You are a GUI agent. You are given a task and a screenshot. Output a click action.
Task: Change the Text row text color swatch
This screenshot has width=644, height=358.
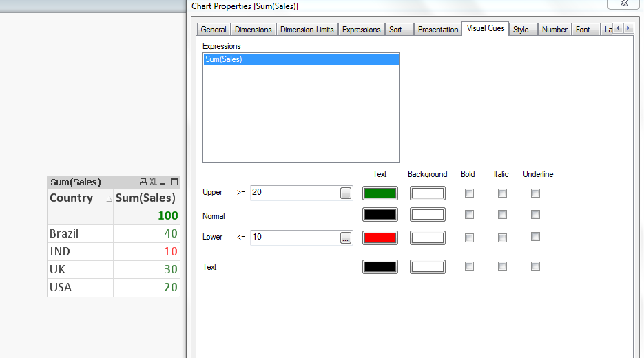380,267
